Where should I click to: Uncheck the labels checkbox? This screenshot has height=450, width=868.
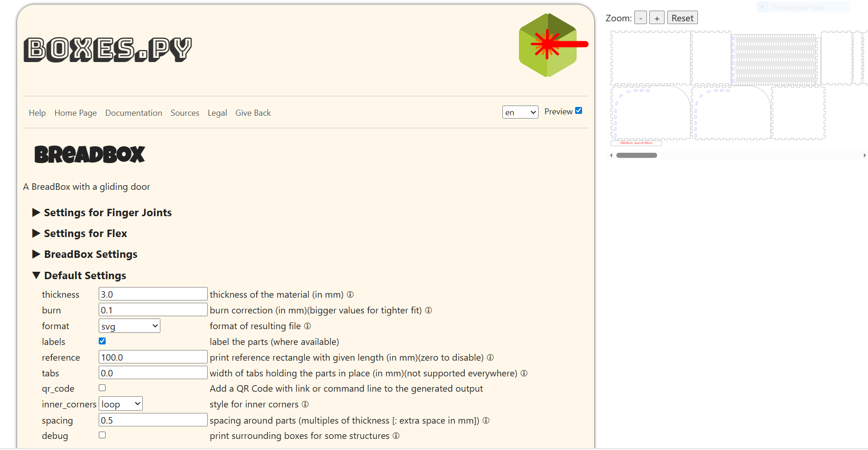[102, 341]
